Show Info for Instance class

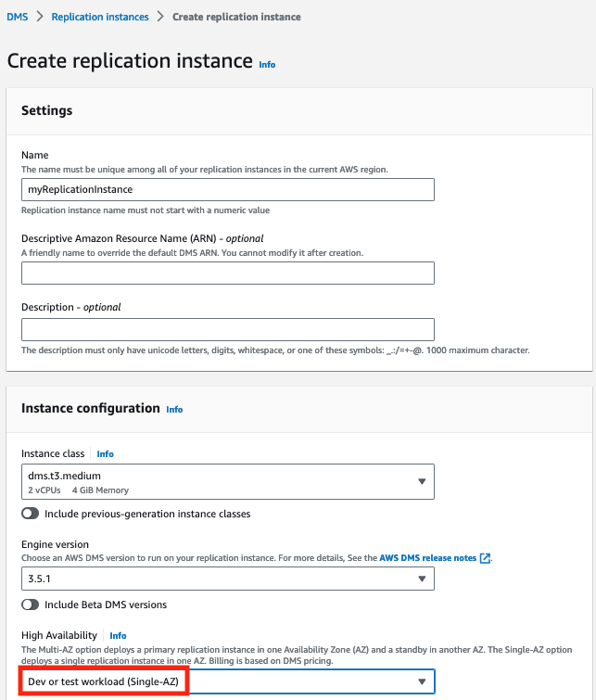coord(105,454)
